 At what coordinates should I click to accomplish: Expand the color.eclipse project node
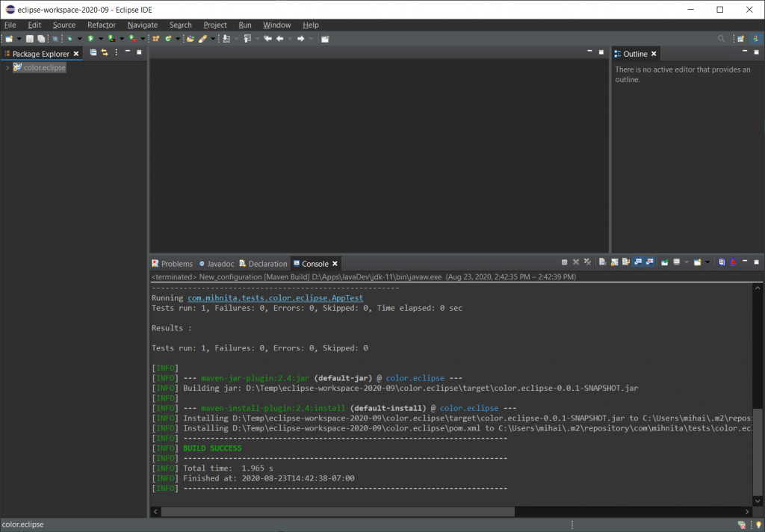click(x=6, y=66)
